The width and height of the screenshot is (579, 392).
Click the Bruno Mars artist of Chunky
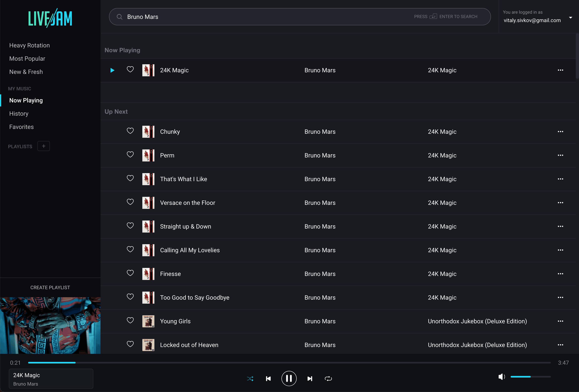[320, 132]
